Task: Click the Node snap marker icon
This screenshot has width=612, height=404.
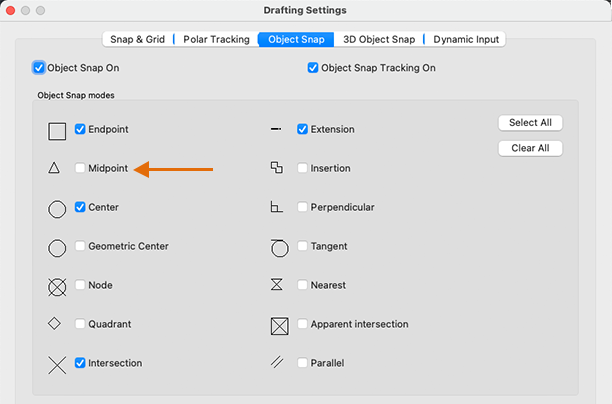Action: coord(57,286)
